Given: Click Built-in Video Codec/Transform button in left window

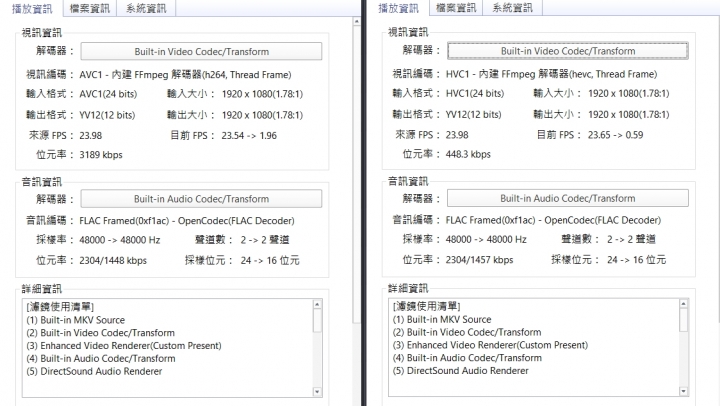Looking at the screenshot, I should 201,51.
